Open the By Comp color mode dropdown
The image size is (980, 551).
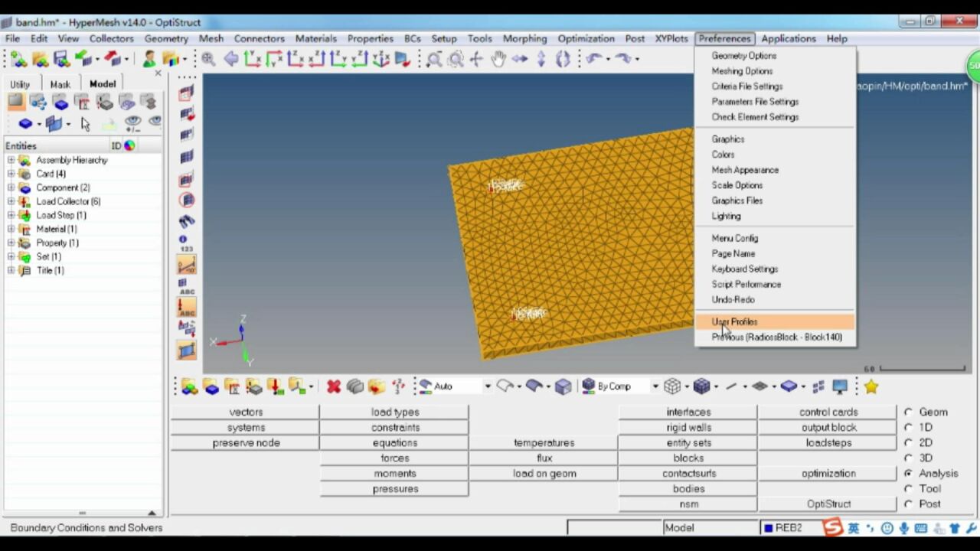(655, 386)
